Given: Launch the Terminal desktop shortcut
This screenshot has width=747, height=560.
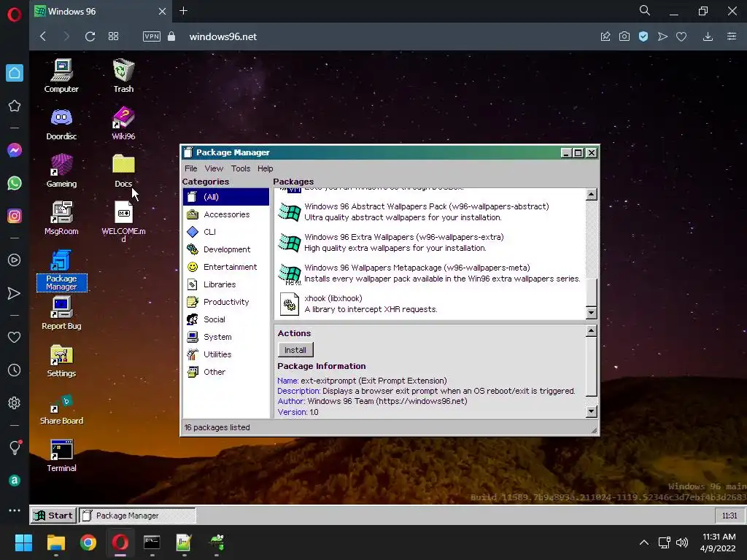Looking at the screenshot, I should point(61,456).
